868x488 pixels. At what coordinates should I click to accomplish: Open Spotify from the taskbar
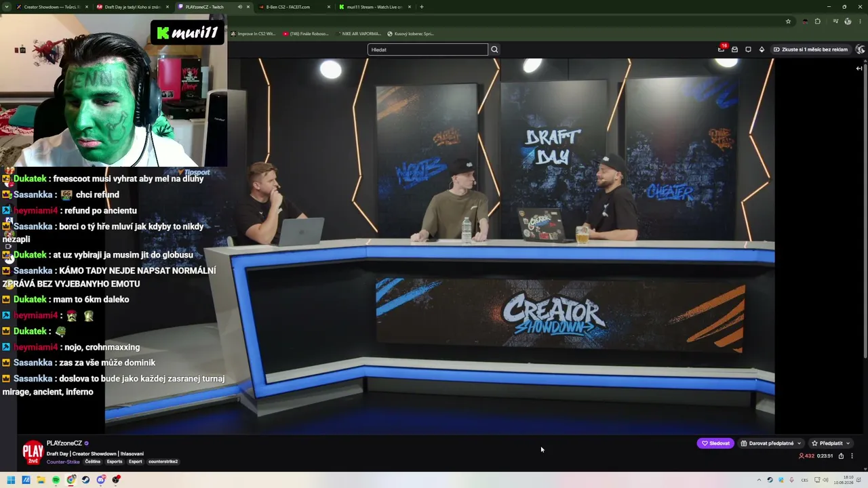56,480
